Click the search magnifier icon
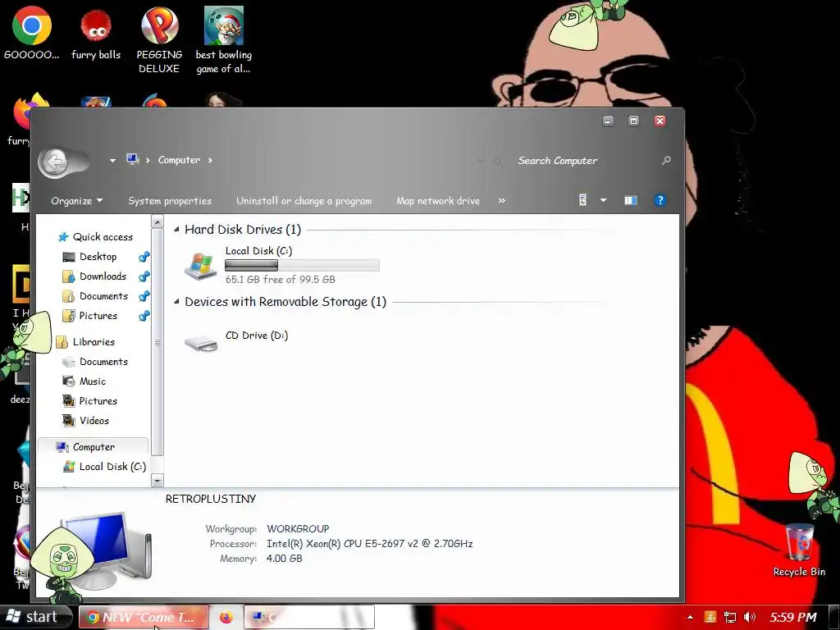This screenshot has width=840, height=630. pos(666,160)
